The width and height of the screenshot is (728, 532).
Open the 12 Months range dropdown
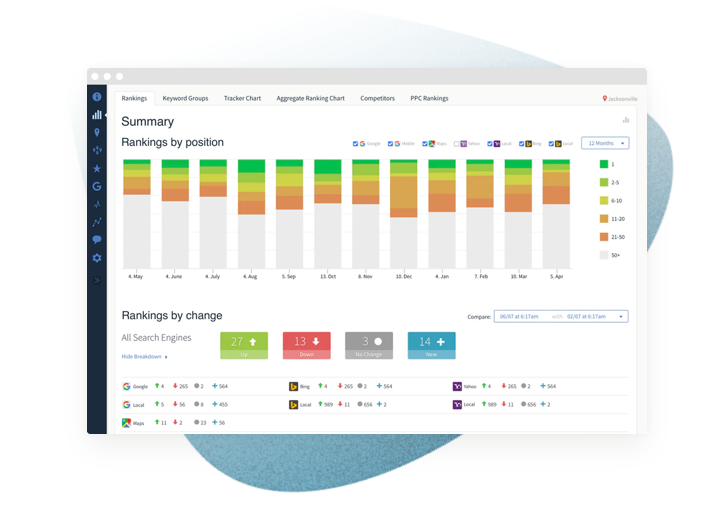(x=605, y=143)
